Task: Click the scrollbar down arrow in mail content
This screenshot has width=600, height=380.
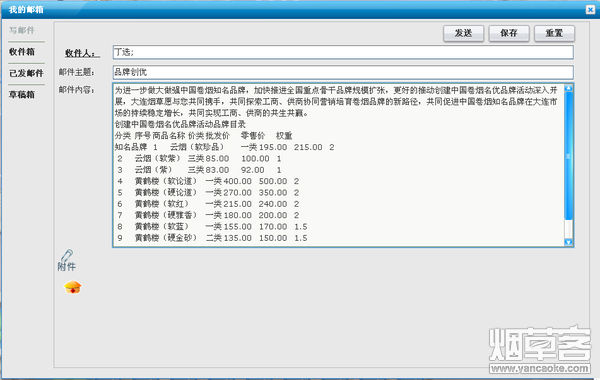Action: [569, 242]
